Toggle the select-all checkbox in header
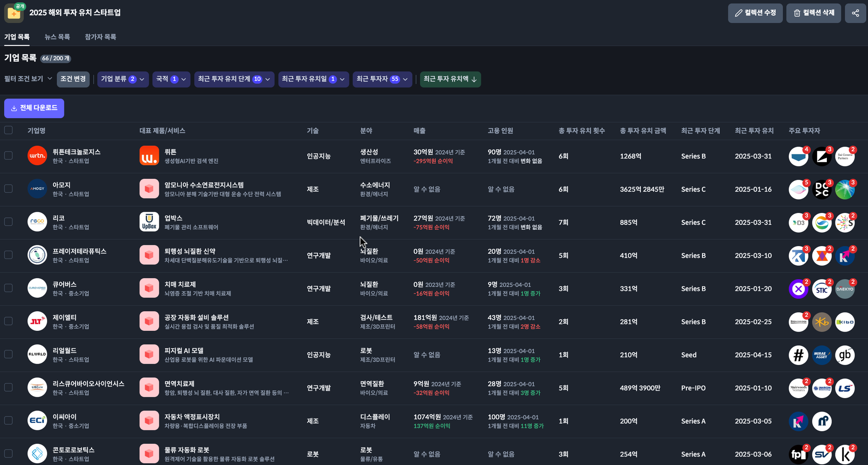 [8, 130]
